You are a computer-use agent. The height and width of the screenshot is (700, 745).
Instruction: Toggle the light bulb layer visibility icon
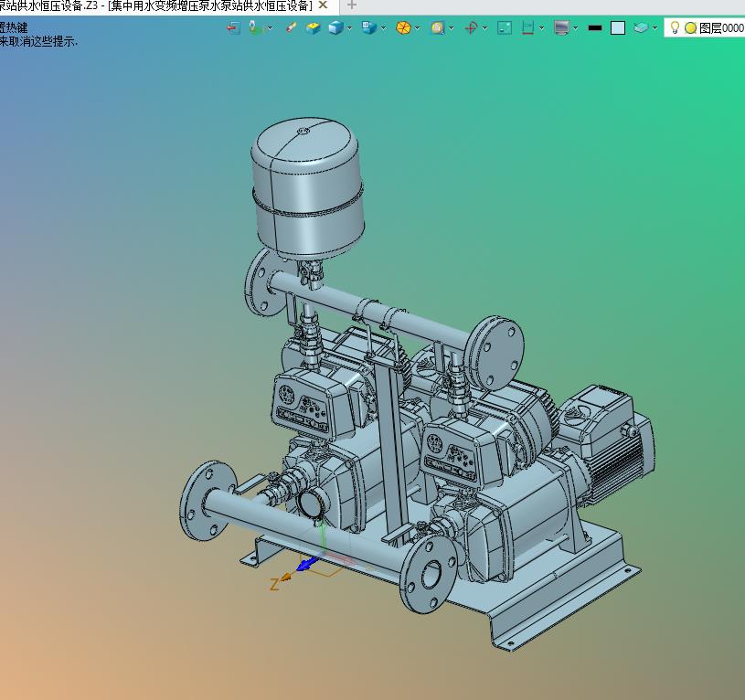coord(675,28)
